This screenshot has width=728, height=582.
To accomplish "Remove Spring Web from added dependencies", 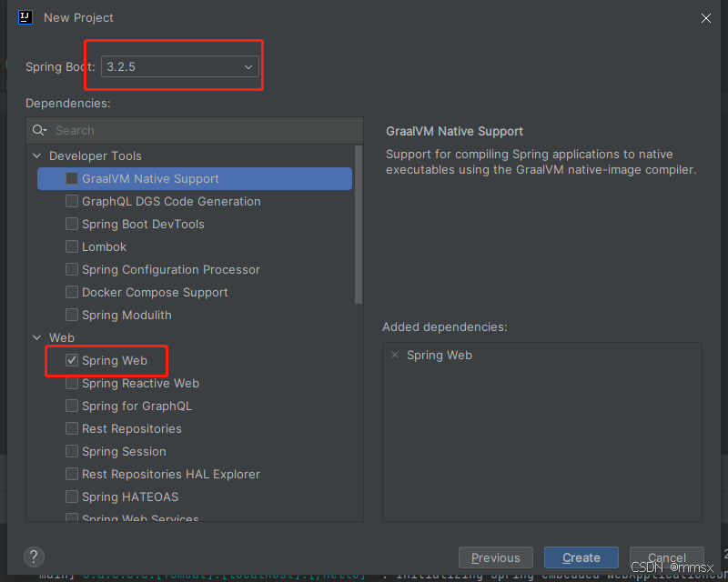I will tap(395, 355).
